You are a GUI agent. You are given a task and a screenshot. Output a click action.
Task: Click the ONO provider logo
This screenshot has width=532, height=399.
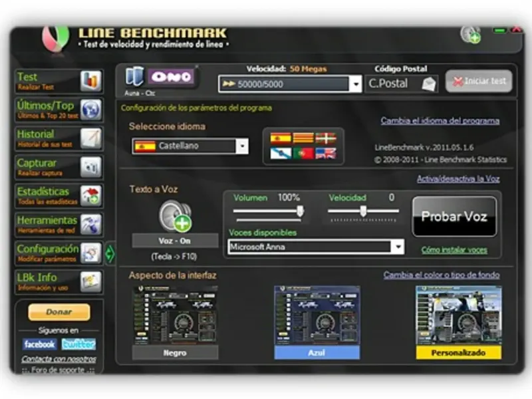pyautogui.click(x=172, y=77)
